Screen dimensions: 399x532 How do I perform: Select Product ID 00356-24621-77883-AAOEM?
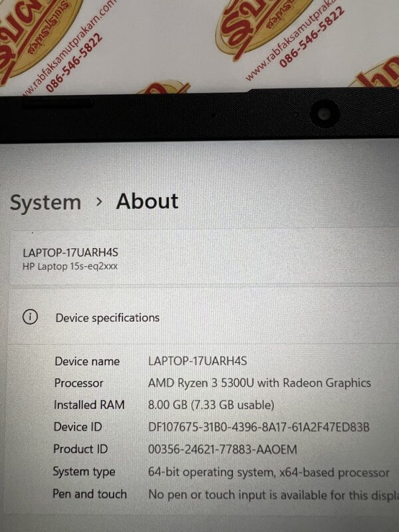pos(223,450)
